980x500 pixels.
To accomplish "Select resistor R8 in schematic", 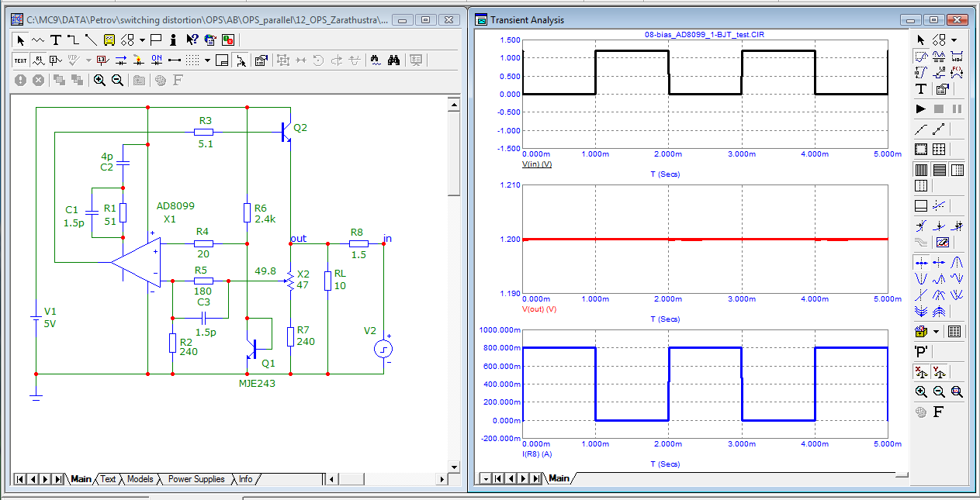I will (x=357, y=243).
